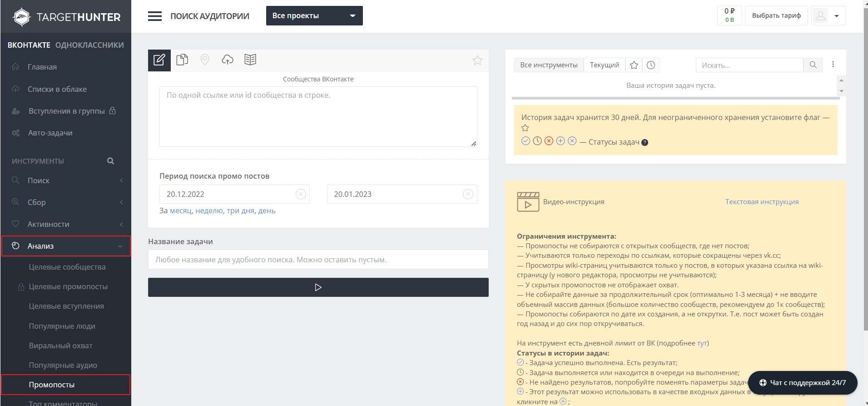Open the three-dot options menu
Viewport: 868px width, 406px height.
(x=833, y=65)
